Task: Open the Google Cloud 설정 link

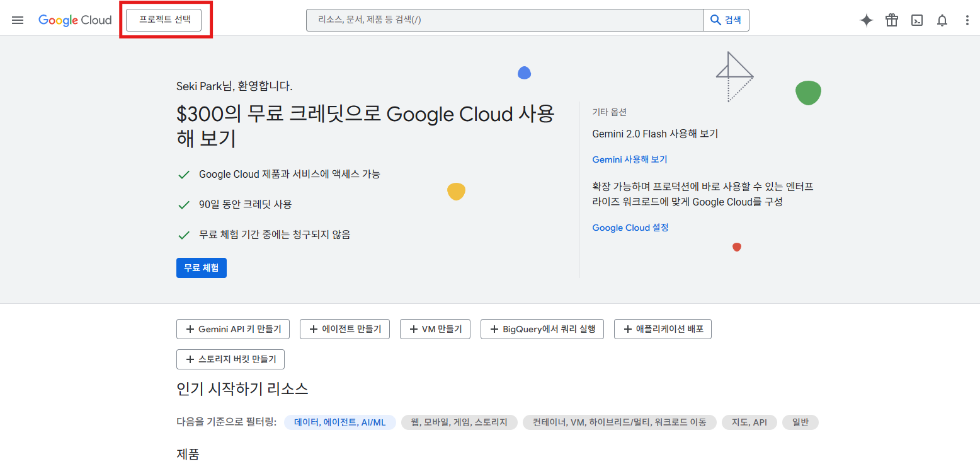Action: point(630,228)
